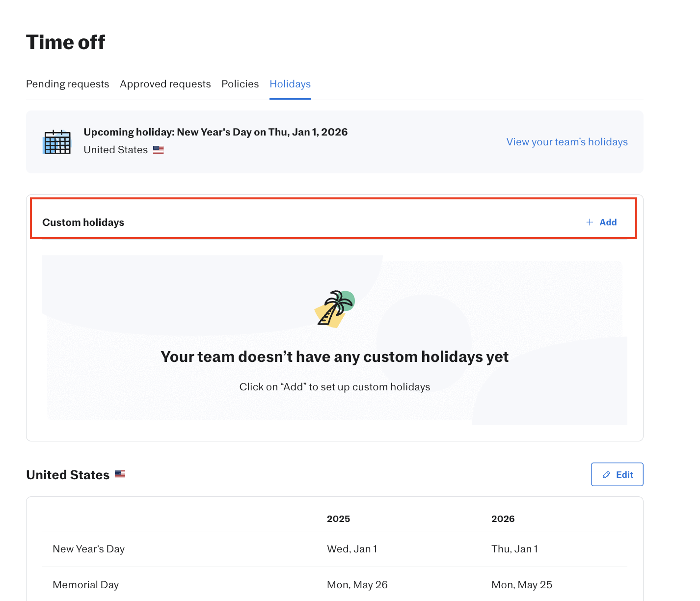Viewport: 700px width, 601px height.
Task: Click the Wed, Jan 1 date cell
Action: pos(352,549)
